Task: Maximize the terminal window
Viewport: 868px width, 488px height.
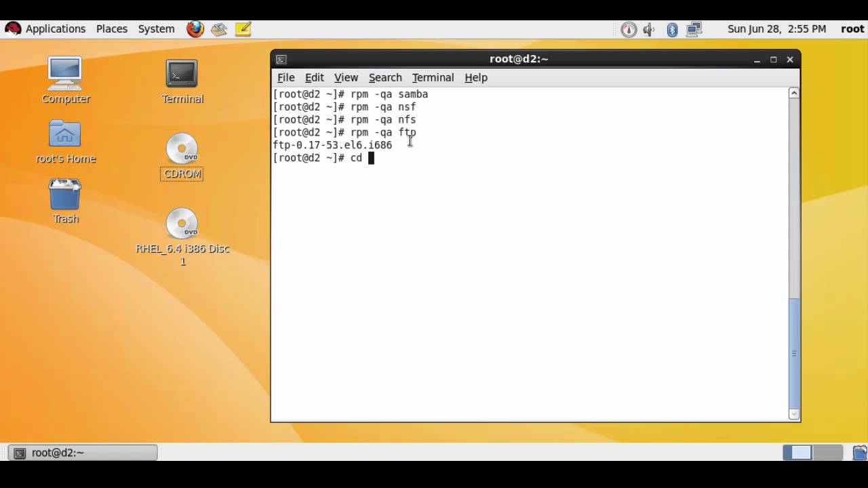Action: tap(773, 60)
